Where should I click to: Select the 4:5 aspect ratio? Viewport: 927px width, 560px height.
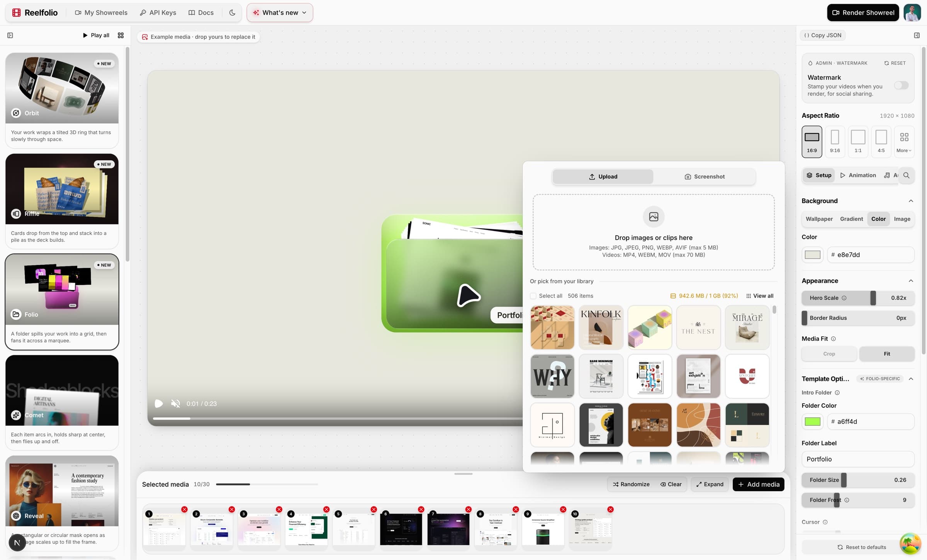881,142
